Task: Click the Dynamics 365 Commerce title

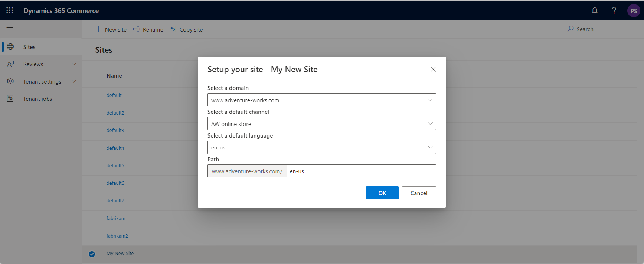Action: point(61,11)
